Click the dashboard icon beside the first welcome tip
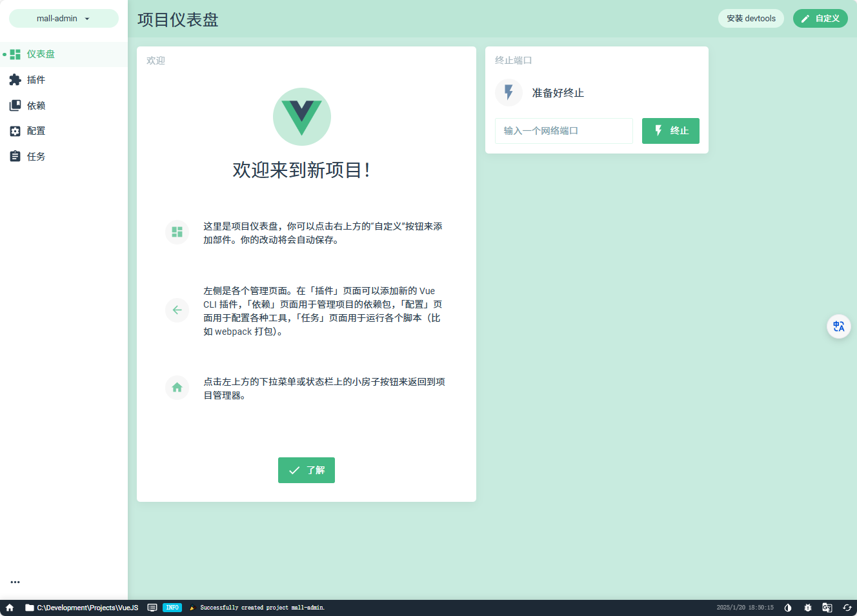Image resolution: width=857 pixels, height=616 pixels. coord(177,232)
